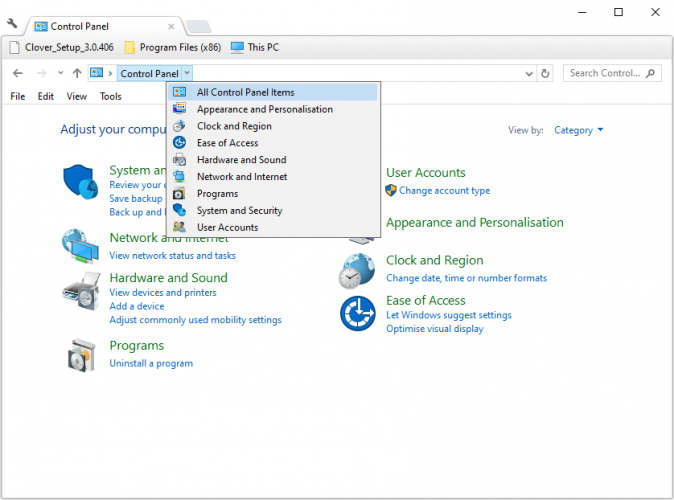This screenshot has height=500, width=674.
Task: Click the Control Panel icon in address bar
Action: (96, 73)
